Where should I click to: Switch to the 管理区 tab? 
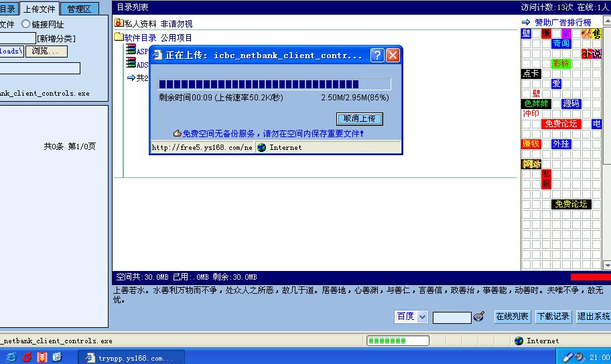[80, 9]
